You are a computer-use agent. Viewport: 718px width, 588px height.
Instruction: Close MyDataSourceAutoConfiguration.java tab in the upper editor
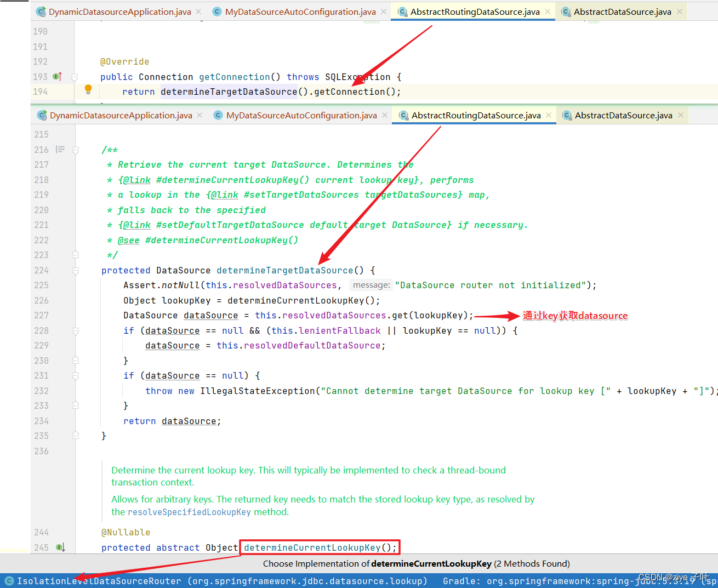[384, 12]
